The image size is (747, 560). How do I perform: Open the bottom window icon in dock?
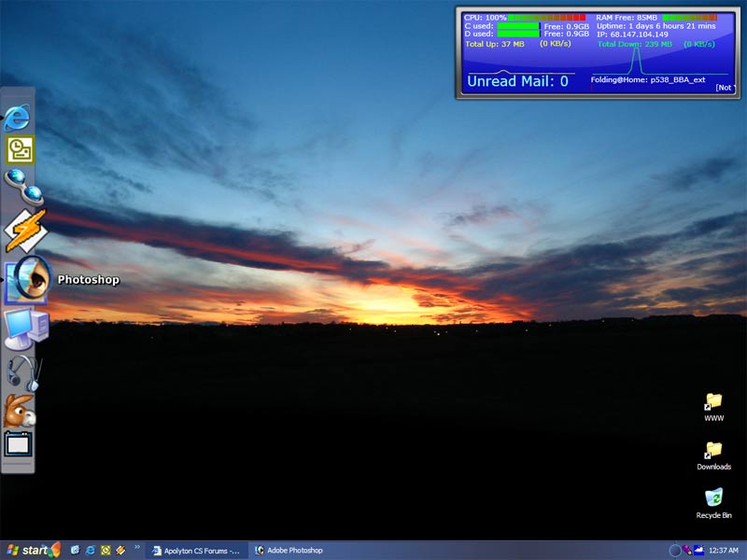pos(19,444)
